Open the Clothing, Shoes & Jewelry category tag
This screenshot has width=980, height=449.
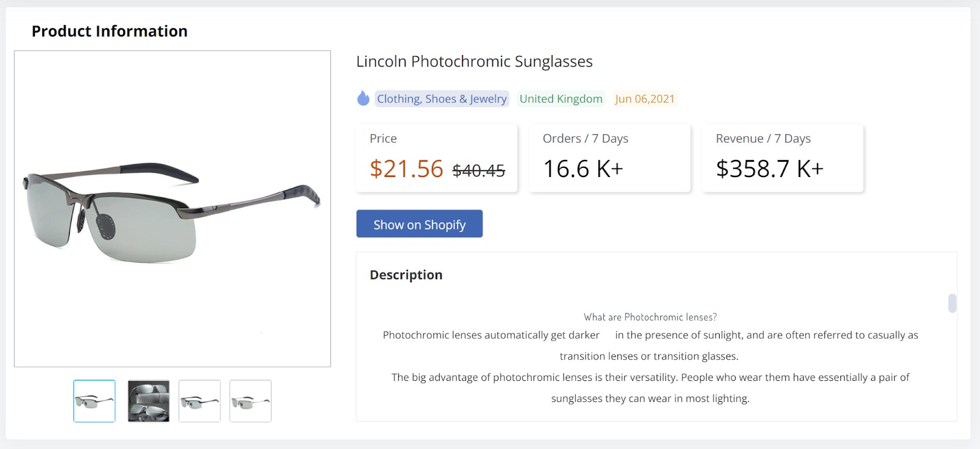(x=442, y=98)
